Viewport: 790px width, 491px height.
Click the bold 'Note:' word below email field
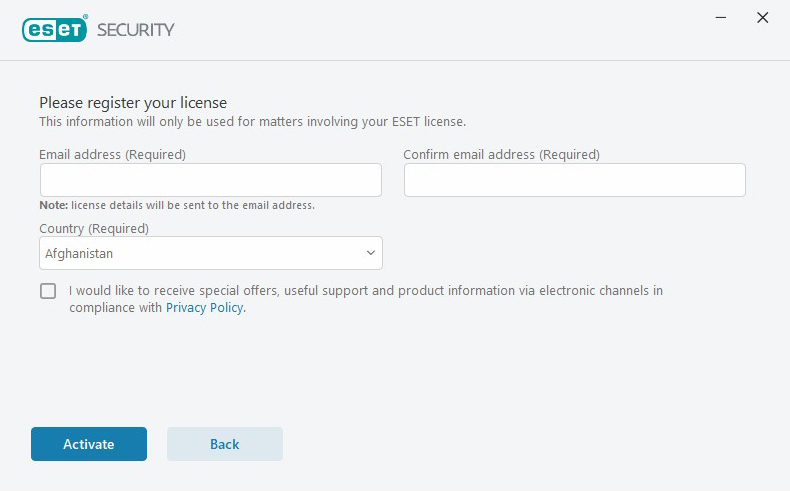[53, 205]
